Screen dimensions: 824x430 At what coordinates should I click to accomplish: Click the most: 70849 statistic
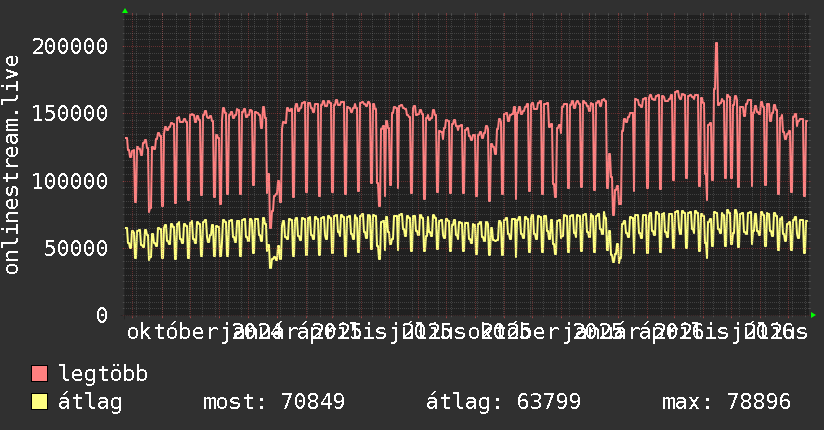(x=274, y=402)
